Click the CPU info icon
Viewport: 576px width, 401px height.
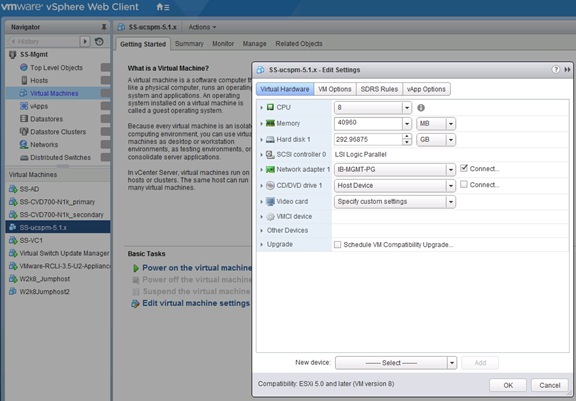coord(421,108)
